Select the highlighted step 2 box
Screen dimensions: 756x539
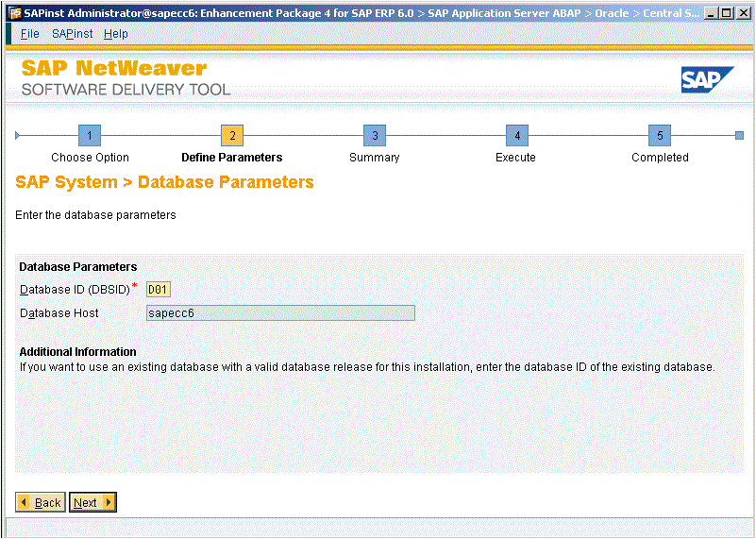[x=231, y=136]
